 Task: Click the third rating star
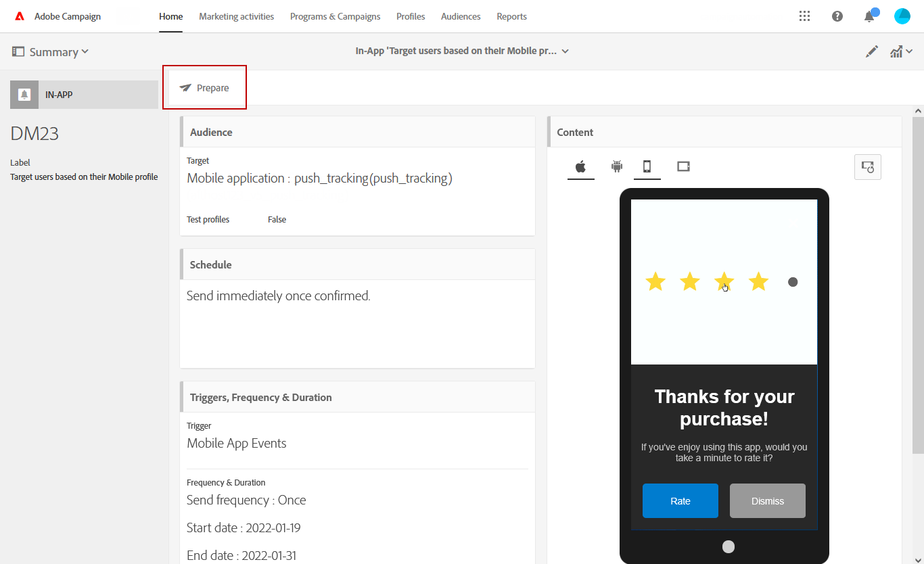click(x=724, y=281)
